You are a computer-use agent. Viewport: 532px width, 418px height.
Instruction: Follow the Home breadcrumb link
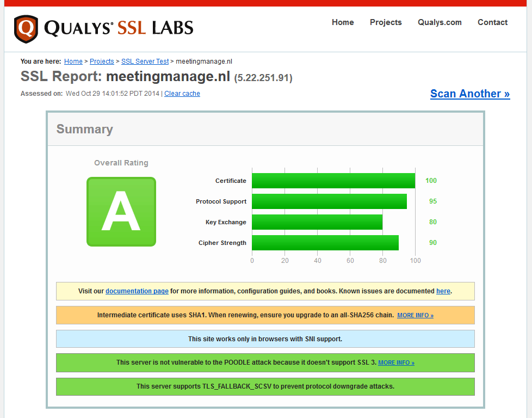click(73, 62)
